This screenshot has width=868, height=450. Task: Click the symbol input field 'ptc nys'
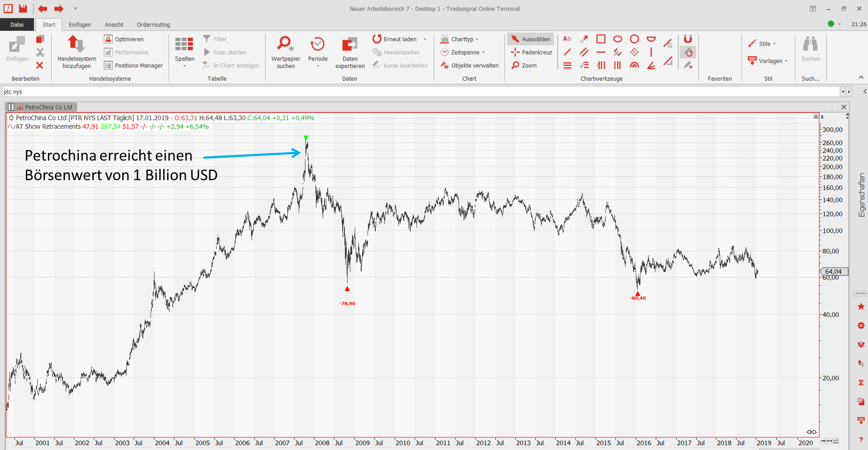click(x=418, y=92)
